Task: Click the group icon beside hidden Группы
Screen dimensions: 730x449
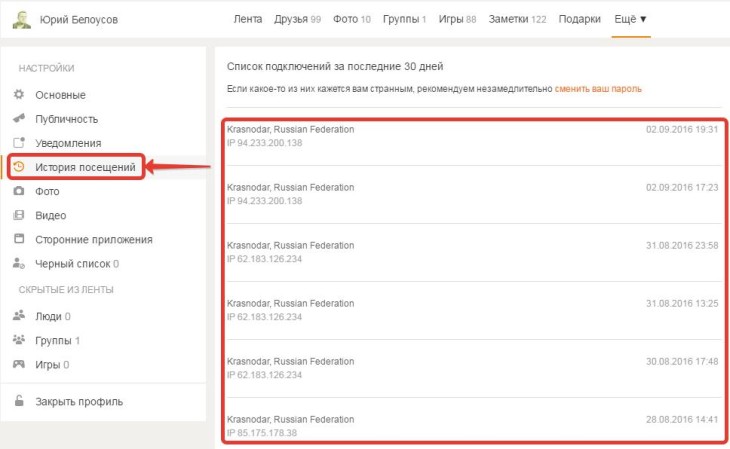Action: [19, 340]
